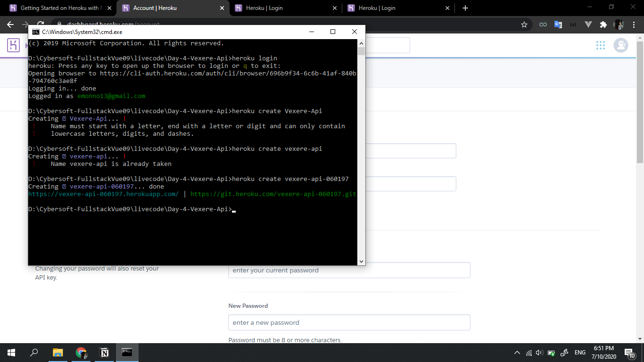Screen dimensions: 644x362
Task: Open the Vue.js devtools extension
Action: click(x=588, y=24)
